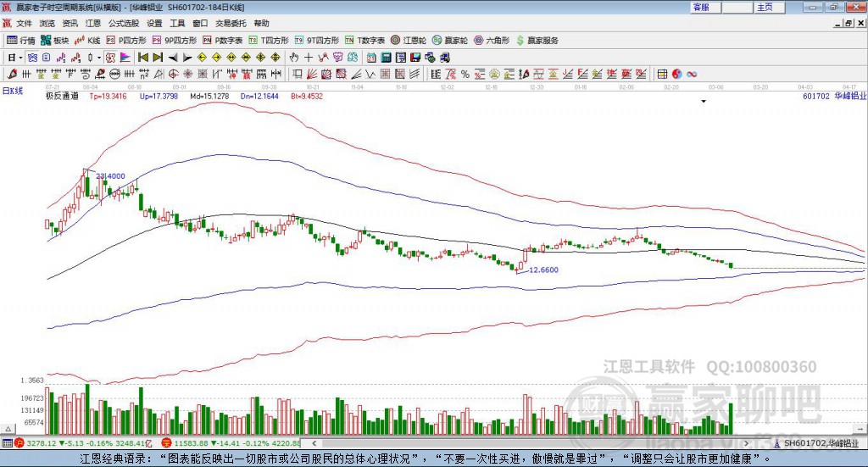This screenshot has height=467, width=868.
Task: Open the 资讯 menu
Action: click(x=70, y=23)
